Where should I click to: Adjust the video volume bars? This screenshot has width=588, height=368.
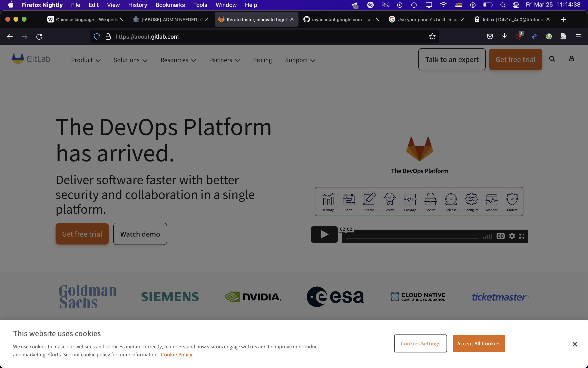click(x=487, y=236)
